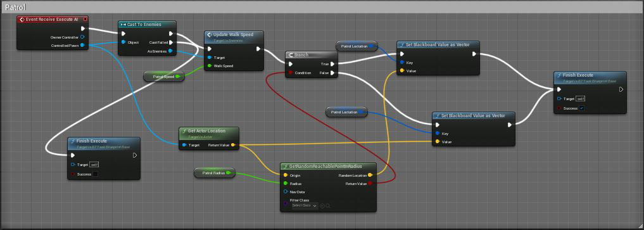Viewport: 644px width, 230px height.
Task: Click the Patrol Speed variable output pin
Action: pyautogui.click(x=177, y=77)
